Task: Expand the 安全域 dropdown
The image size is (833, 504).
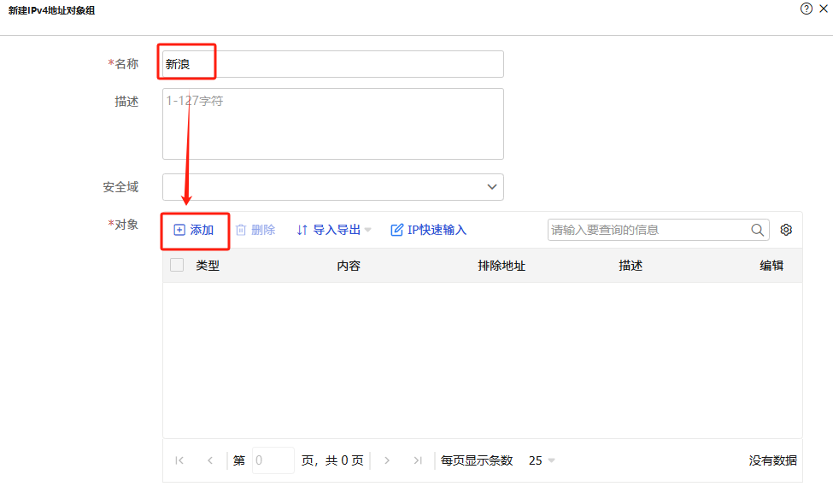Action: [x=333, y=187]
